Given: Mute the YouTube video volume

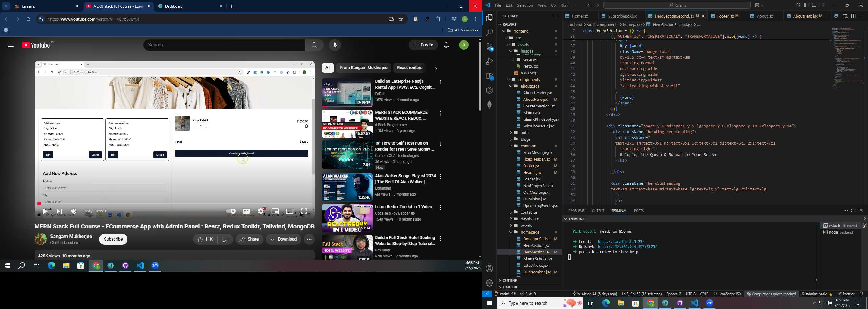Looking at the screenshot, I should 74,212.
